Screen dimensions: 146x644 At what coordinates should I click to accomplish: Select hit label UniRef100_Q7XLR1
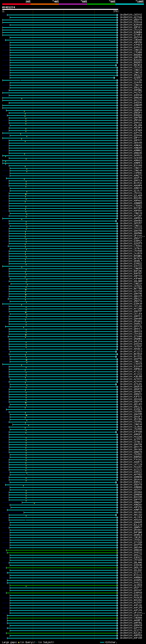(x=131, y=384)
